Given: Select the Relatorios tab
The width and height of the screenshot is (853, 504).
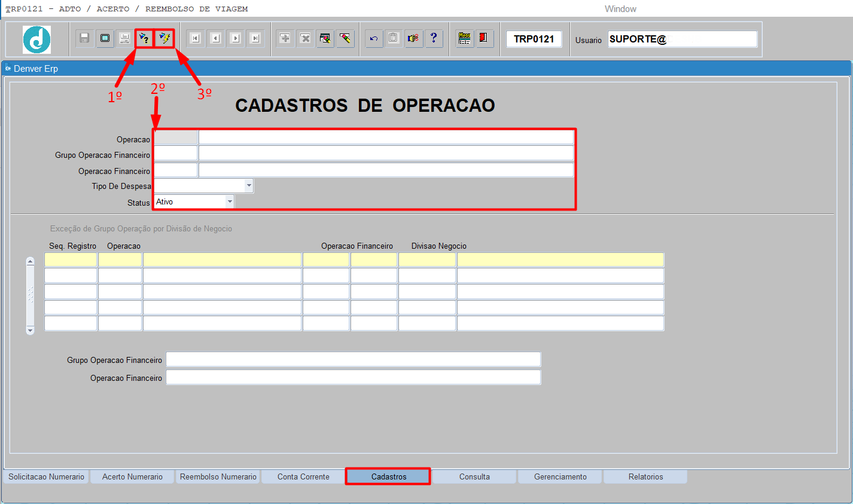Looking at the screenshot, I should (x=645, y=476).
